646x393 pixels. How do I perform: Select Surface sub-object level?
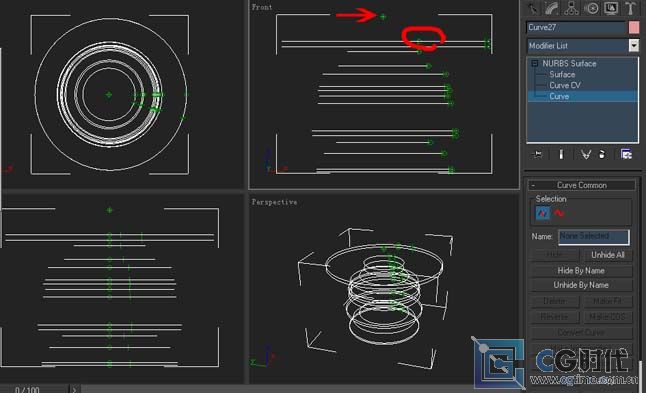[562, 75]
